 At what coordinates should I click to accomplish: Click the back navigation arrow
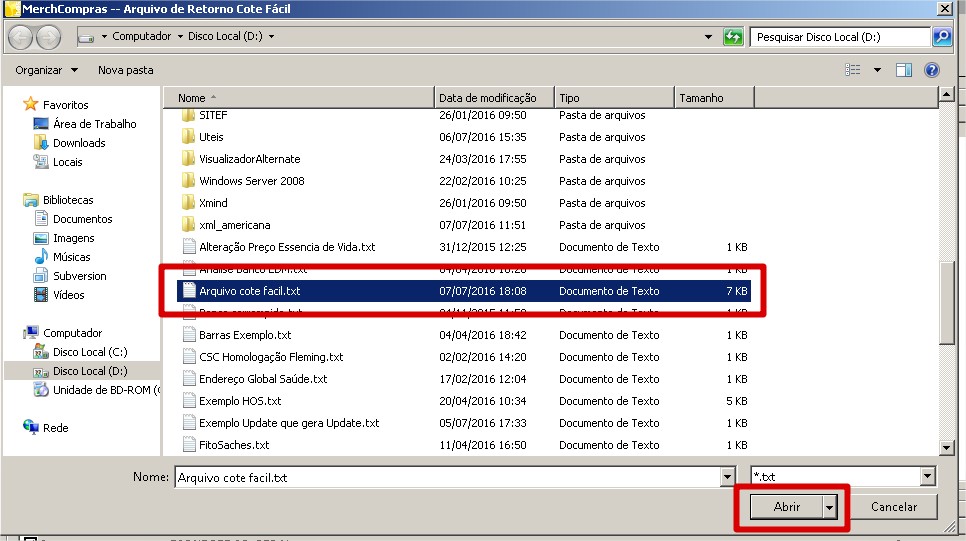pos(20,37)
